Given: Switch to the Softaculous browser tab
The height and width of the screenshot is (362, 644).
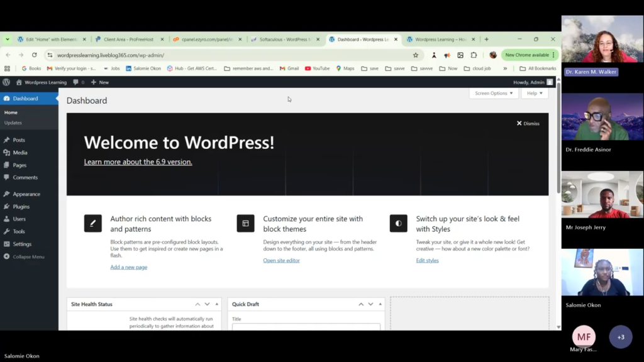Looking at the screenshot, I should (285, 40).
